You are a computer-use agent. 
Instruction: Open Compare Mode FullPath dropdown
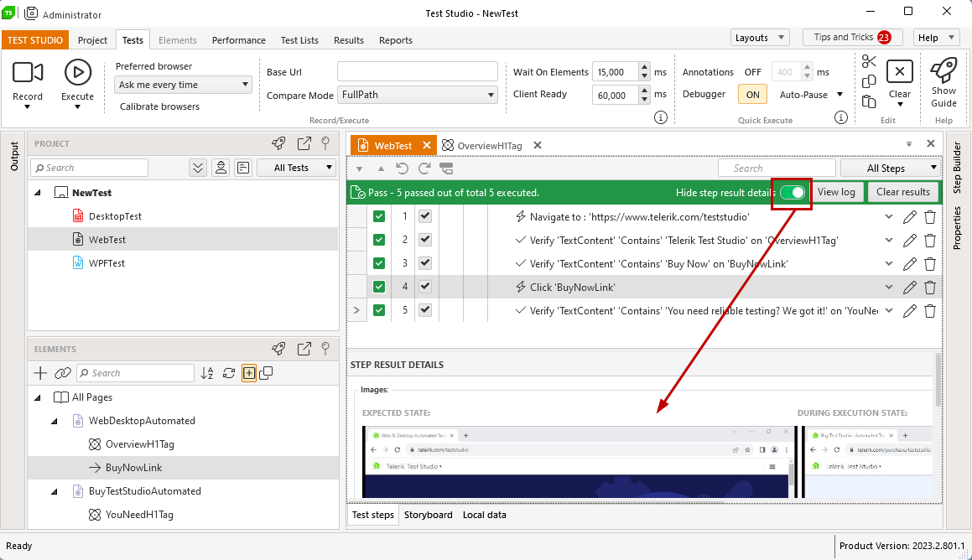pyautogui.click(x=417, y=95)
